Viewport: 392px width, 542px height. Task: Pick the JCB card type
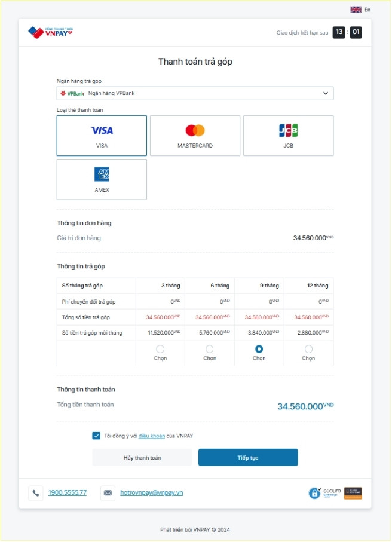[288, 136]
